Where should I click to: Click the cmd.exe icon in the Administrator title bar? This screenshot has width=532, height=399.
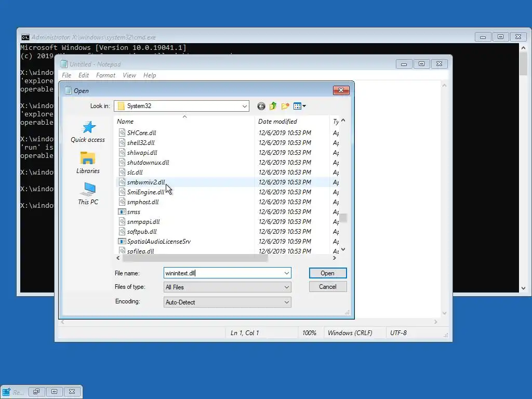click(25, 37)
